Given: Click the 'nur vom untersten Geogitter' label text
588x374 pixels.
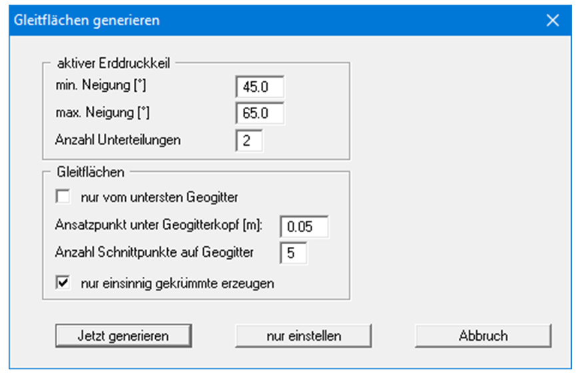Looking at the screenshot, I should [159, 197].
